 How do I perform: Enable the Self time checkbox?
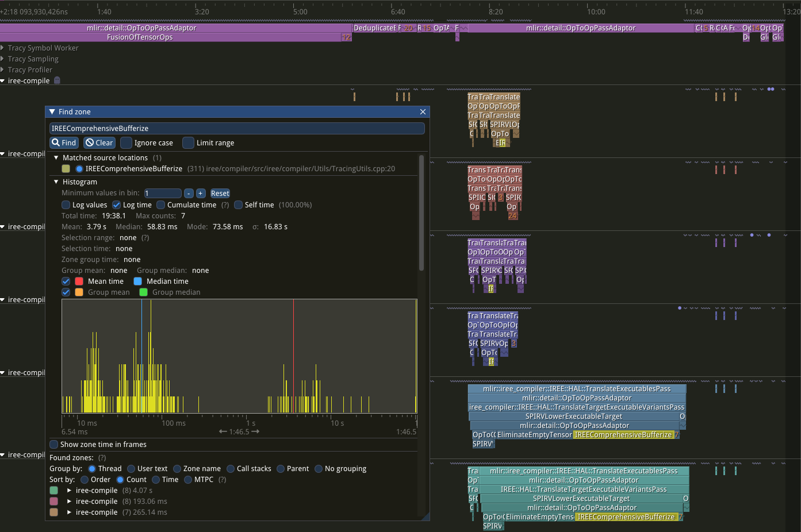tap(238, 205)
